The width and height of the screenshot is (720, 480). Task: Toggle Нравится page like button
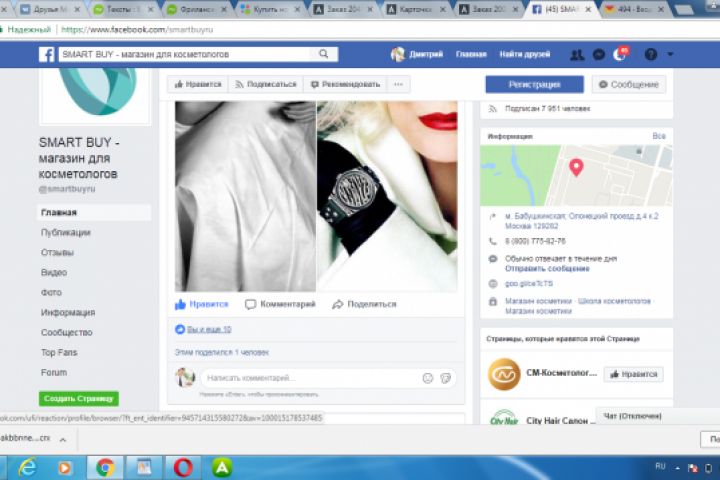pyautogui.click(x=198, y=85)
